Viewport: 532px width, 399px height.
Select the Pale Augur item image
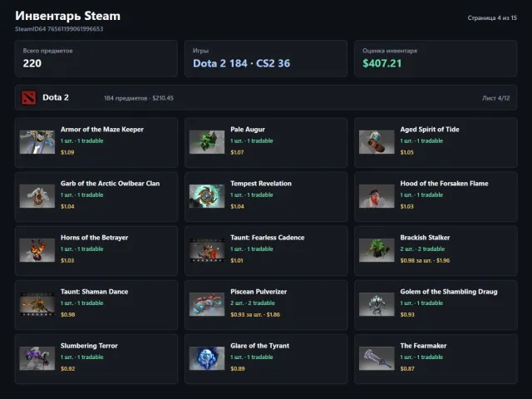(x=207, y=142)
